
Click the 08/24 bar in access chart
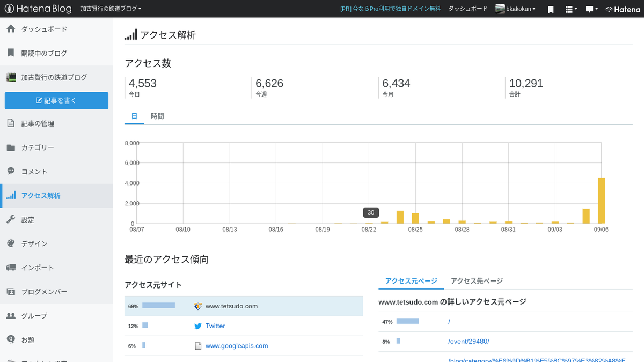tap(400, 217)
